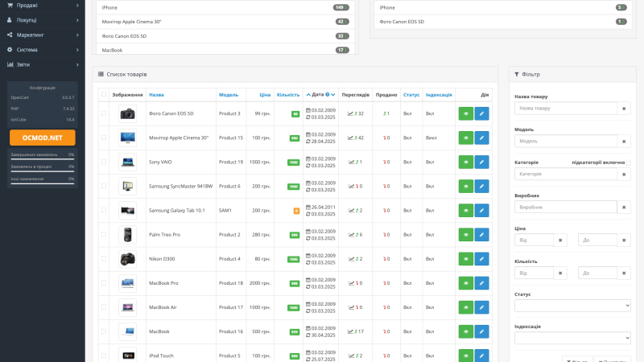Viewport: 644px width, 362px height.
Task: Click the Ціна Від input field
Action: click(534, 240)
